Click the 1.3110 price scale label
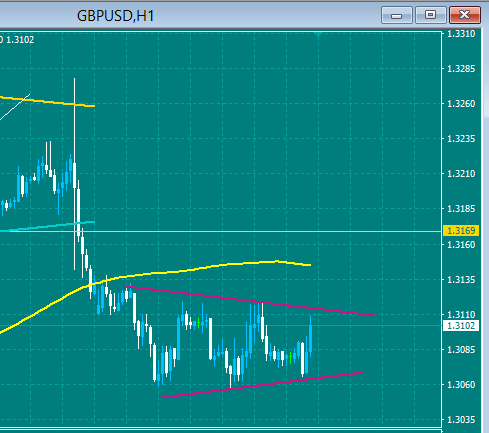 (461, 315)
